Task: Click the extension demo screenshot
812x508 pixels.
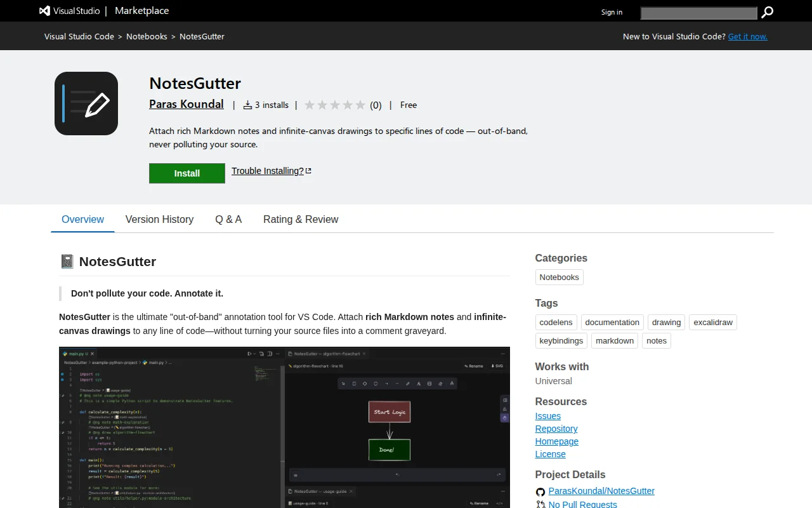Action: [284, 427]
